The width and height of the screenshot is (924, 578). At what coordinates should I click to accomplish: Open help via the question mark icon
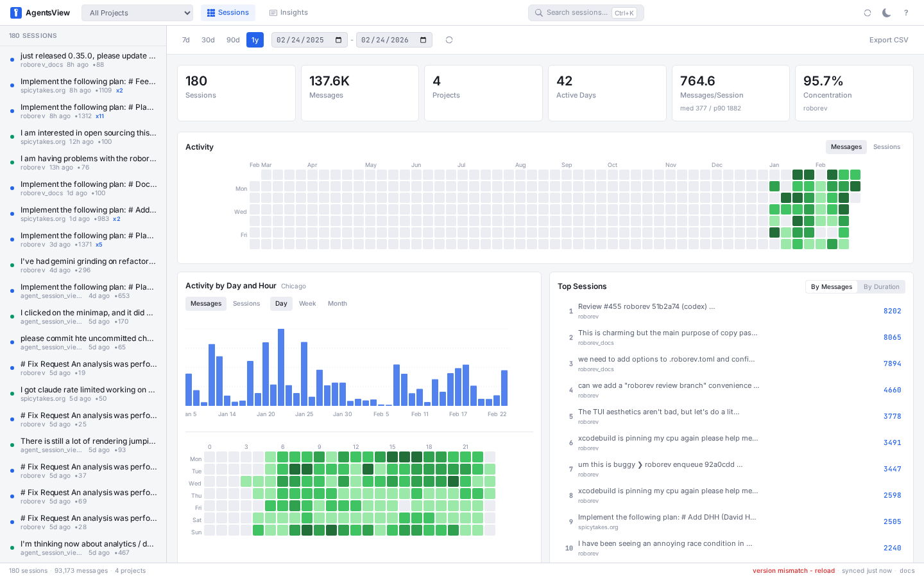tap(905, 12)
